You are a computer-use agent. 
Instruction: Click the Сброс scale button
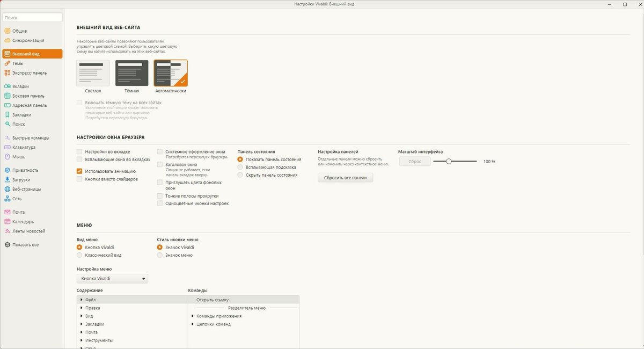click(414, 161)
